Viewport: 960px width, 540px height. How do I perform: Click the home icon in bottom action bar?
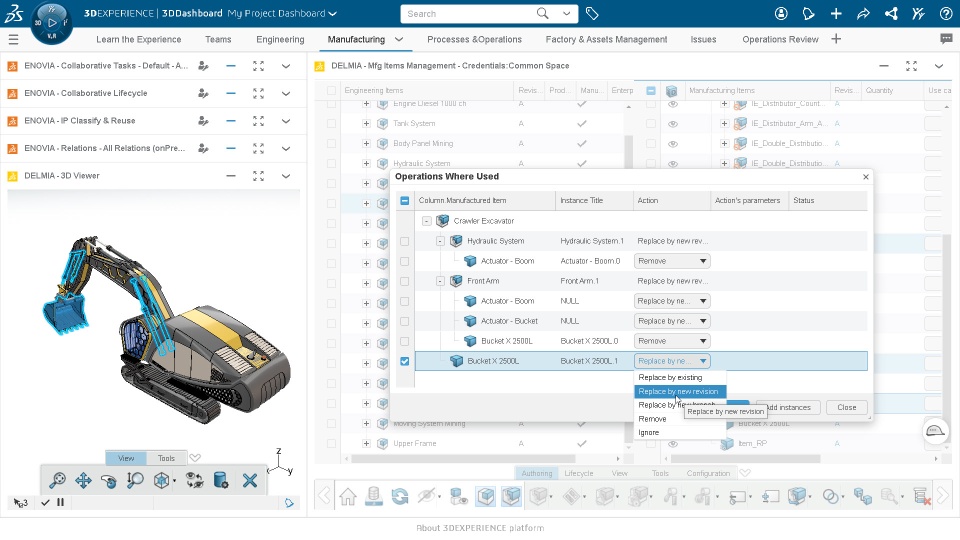pyautogui.click(x=348, y=496)
